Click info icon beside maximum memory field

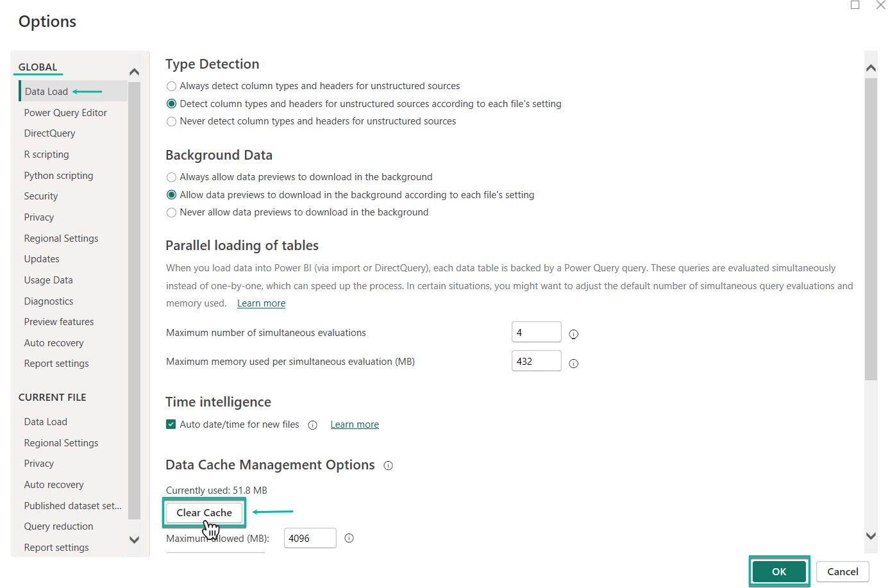(x=574, y=364)
